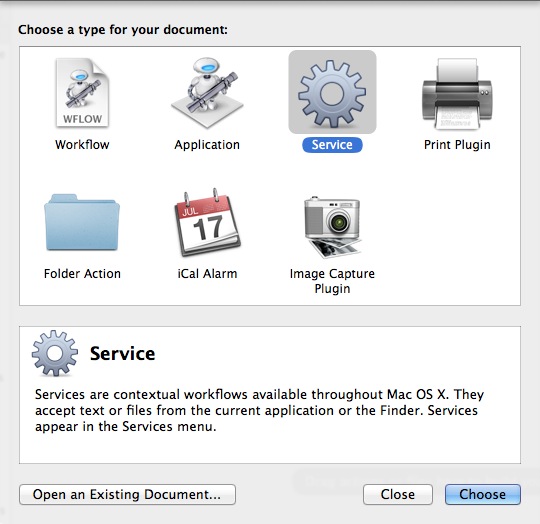
Task: Click the bold Service heading in description
Action: [x=123, y=354]
